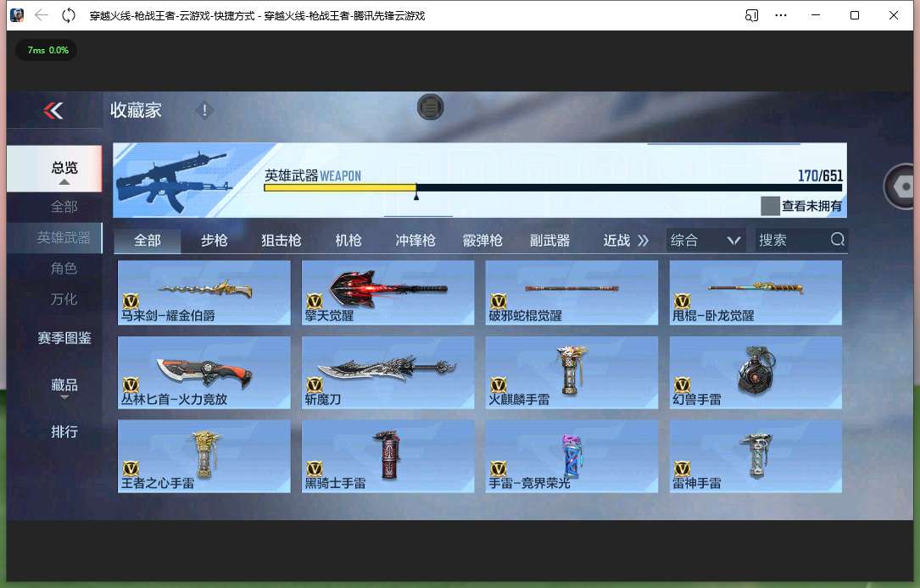Open the 马来剑-耀金伯爵 weapon card
920x588 pixels.
[x=204, y=292]
